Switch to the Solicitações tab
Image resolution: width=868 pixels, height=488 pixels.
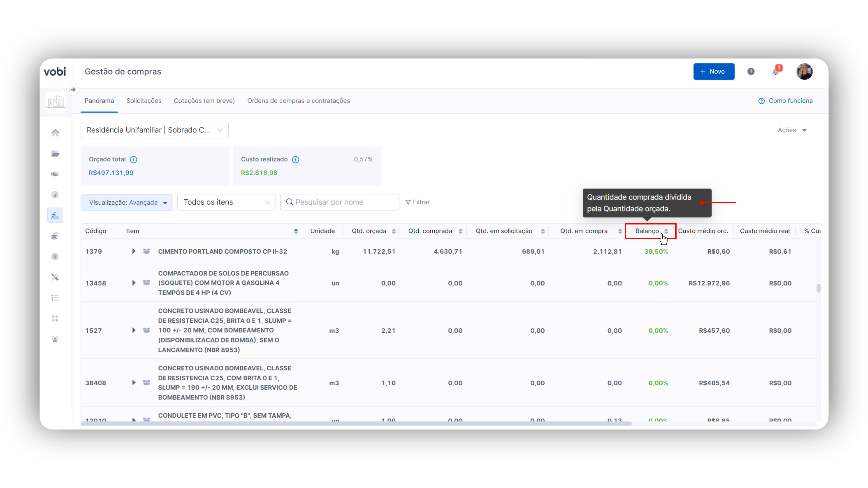pyautogui.click(x=144, y=101)
